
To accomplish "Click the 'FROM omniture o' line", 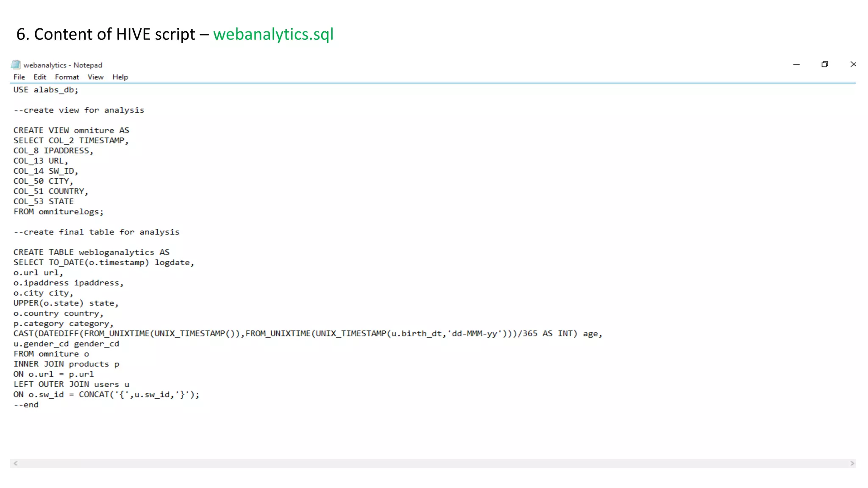I will [x=51, y=354].
